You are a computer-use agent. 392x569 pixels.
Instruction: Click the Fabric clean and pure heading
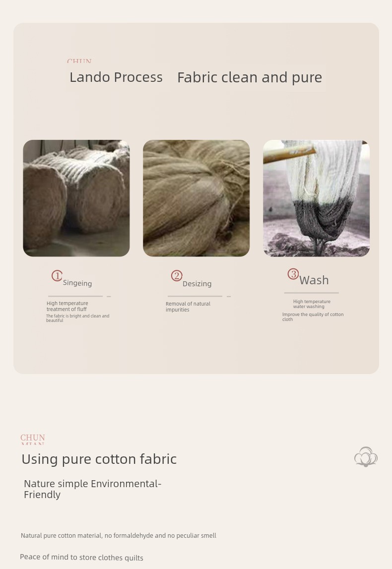(250, 77)
